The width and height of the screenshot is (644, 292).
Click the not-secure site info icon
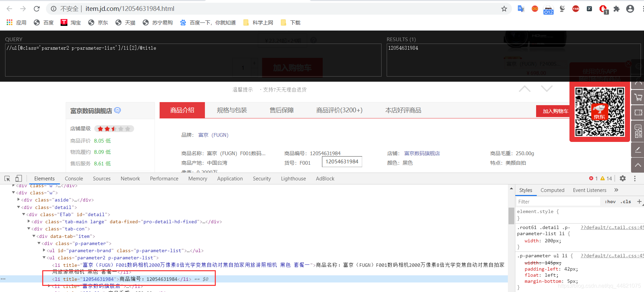pyautogui.click(x=53, y=9)
